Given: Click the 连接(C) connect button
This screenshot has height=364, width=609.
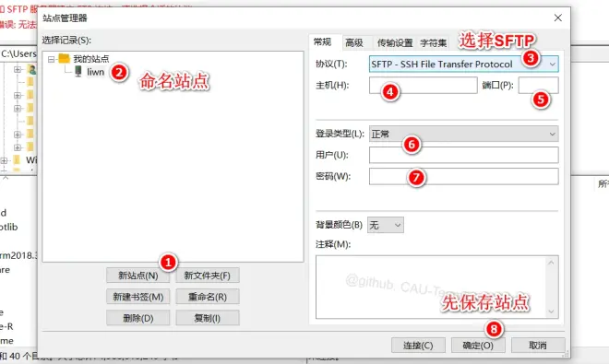Looking at the screenshot, I should (418, 345).
